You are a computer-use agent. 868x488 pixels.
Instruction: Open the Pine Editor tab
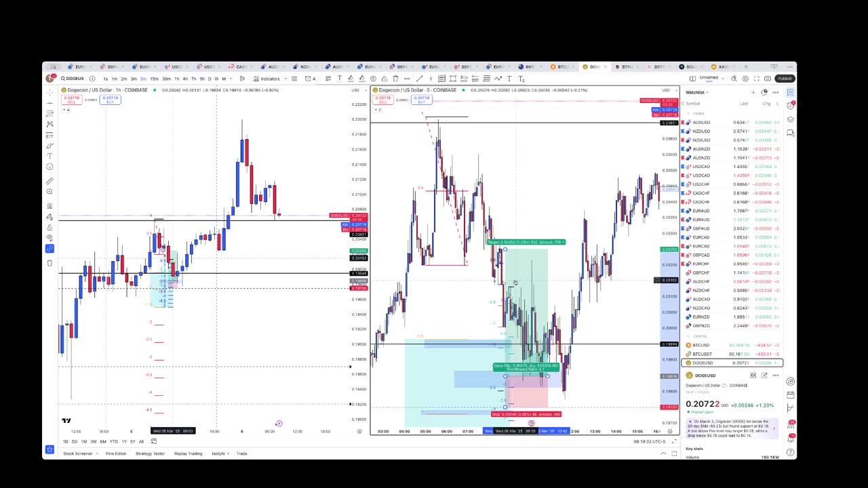point(116,453)
